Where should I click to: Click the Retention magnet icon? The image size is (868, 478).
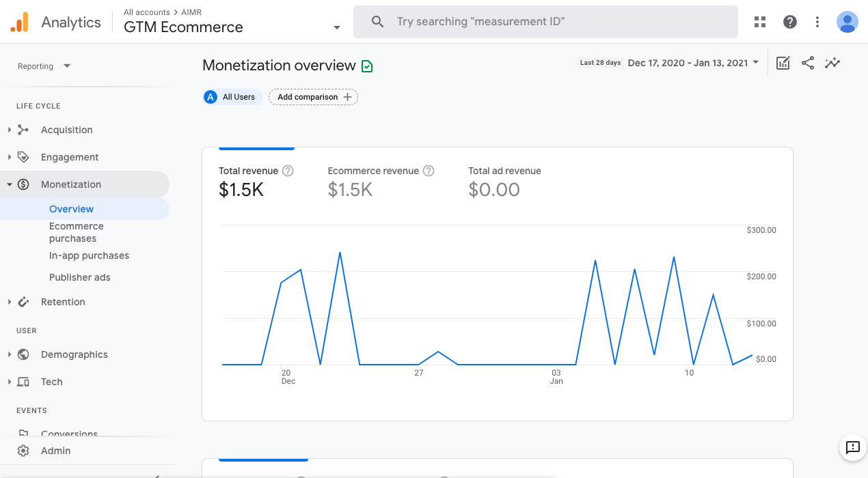tap(23, 302)
